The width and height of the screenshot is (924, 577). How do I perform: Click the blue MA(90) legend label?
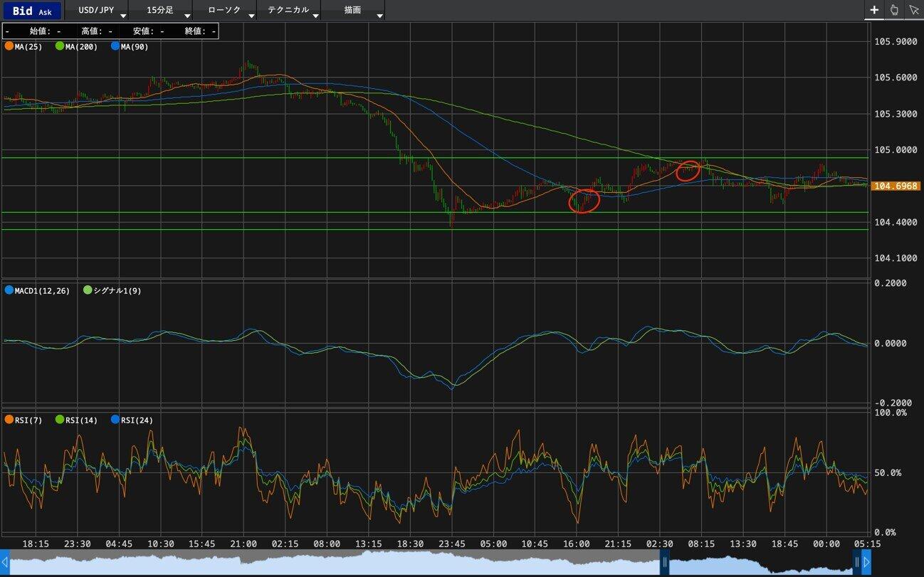[133, 46]
